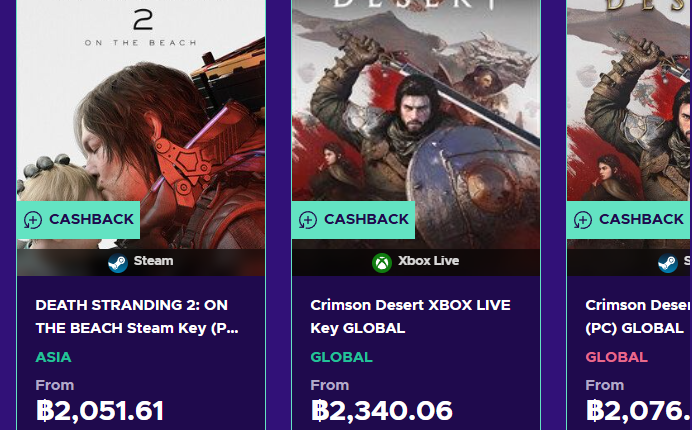The width and height of the screenshot is (692, 430).
Task: Open the Crimson Desert (PC) GLOBAL title
Action: pyautogui.click(x=637, y=316)
